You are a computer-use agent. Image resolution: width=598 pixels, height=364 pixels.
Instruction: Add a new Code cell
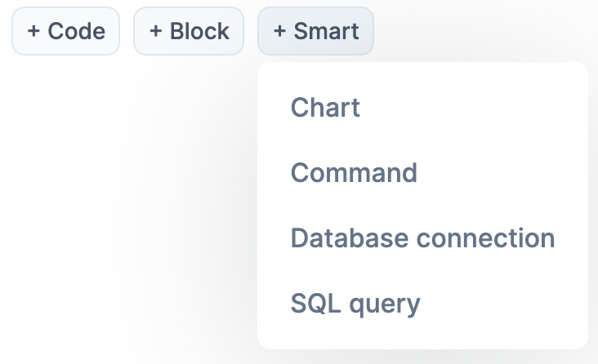[65, 31]
